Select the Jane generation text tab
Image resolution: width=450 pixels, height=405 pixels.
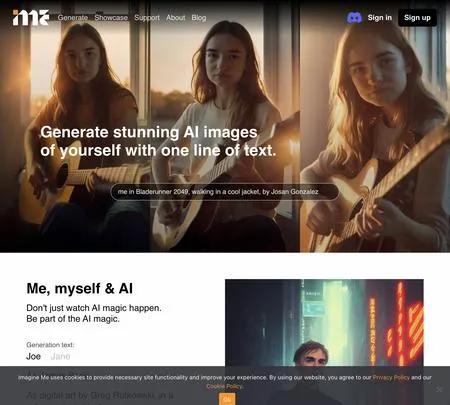[x=60, y=356]
